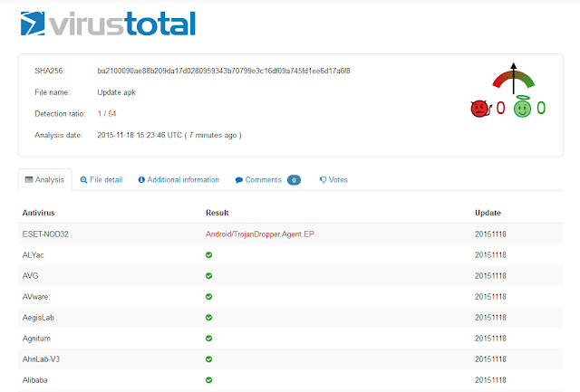This screenshot has height=392, width=580.
Task: Click the Detection ratio label
Action: click(x=60, y=114)
